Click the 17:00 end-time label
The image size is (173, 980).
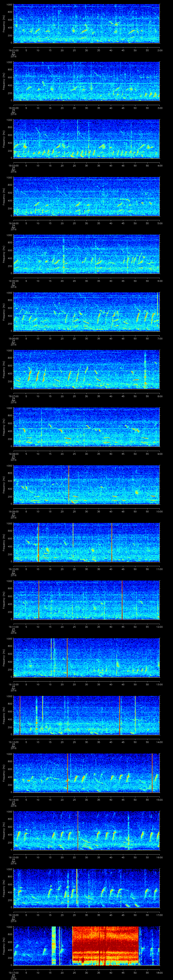(159, 915)
